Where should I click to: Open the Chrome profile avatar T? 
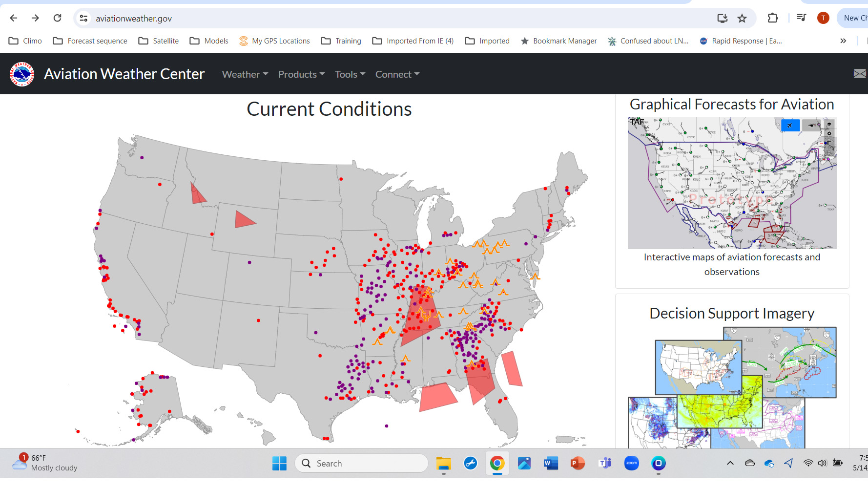pos(823,18)
